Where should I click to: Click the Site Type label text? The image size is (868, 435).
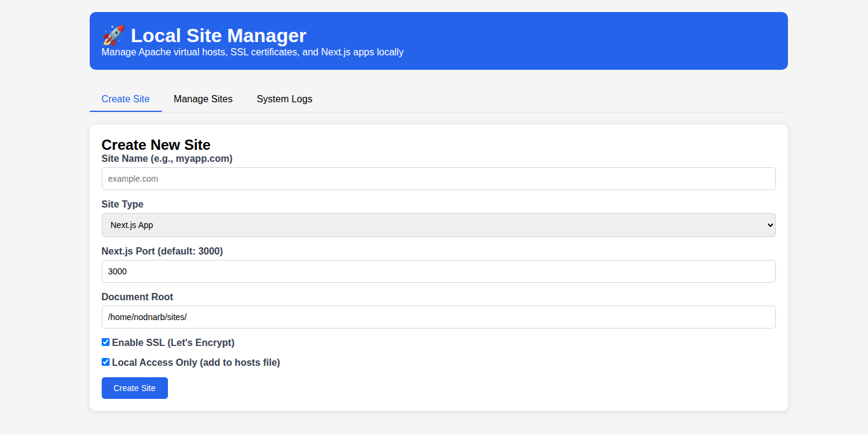tap(122, 204)
